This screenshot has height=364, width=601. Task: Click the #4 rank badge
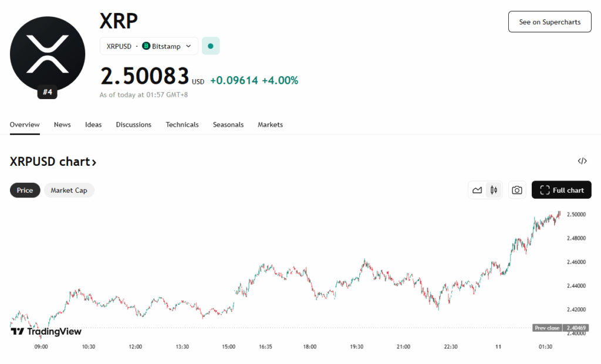tap(47, 92)
